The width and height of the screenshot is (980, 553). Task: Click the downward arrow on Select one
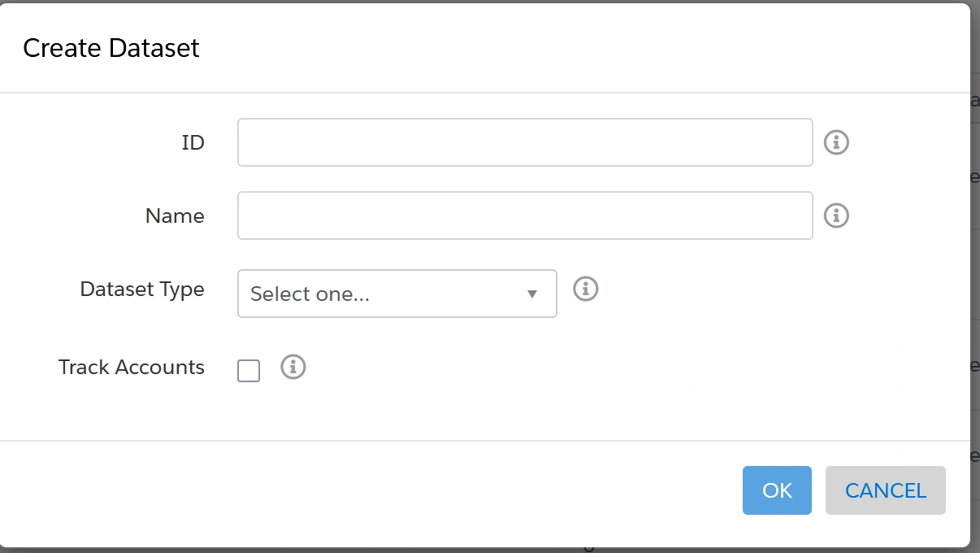(532, 294)
